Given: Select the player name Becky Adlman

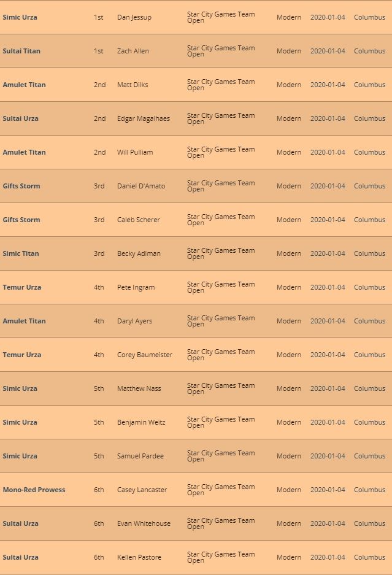Looking at the screenshot, I should (x=139, y=253).
